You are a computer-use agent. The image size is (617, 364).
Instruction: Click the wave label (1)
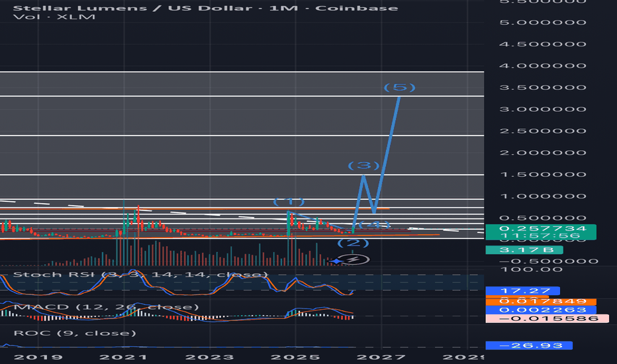click(289, 203)
